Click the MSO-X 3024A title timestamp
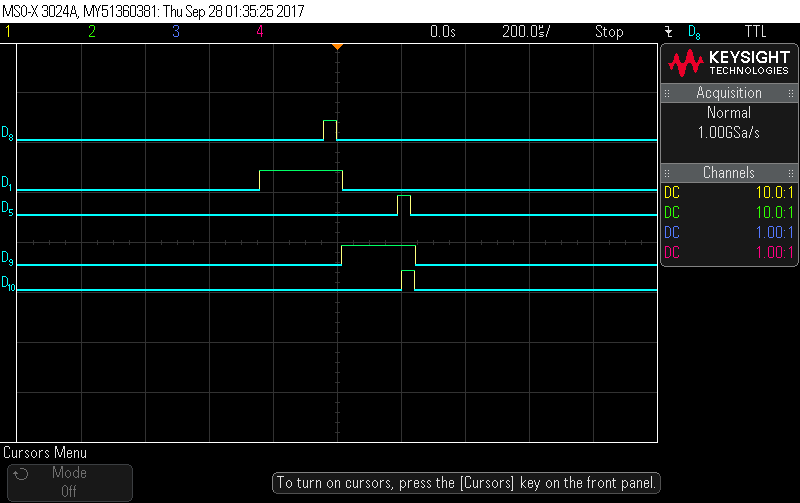 pyautogui.click(x=153, y=11)
